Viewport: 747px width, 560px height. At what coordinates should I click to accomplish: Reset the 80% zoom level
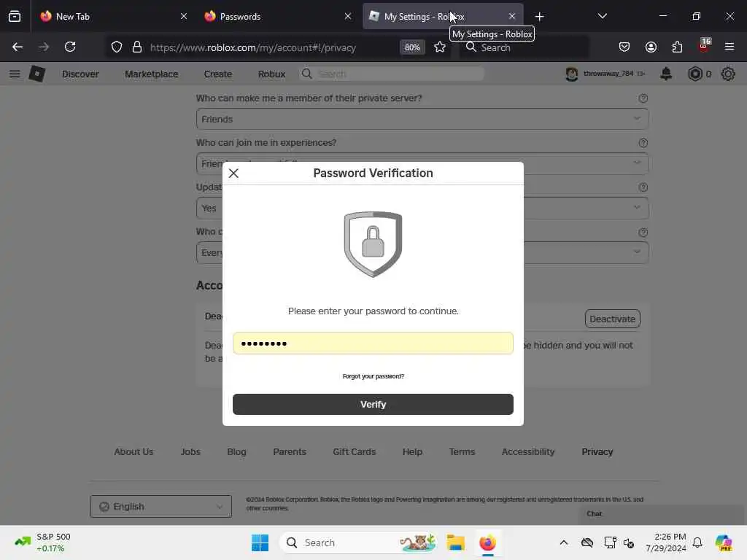[412, 47]
